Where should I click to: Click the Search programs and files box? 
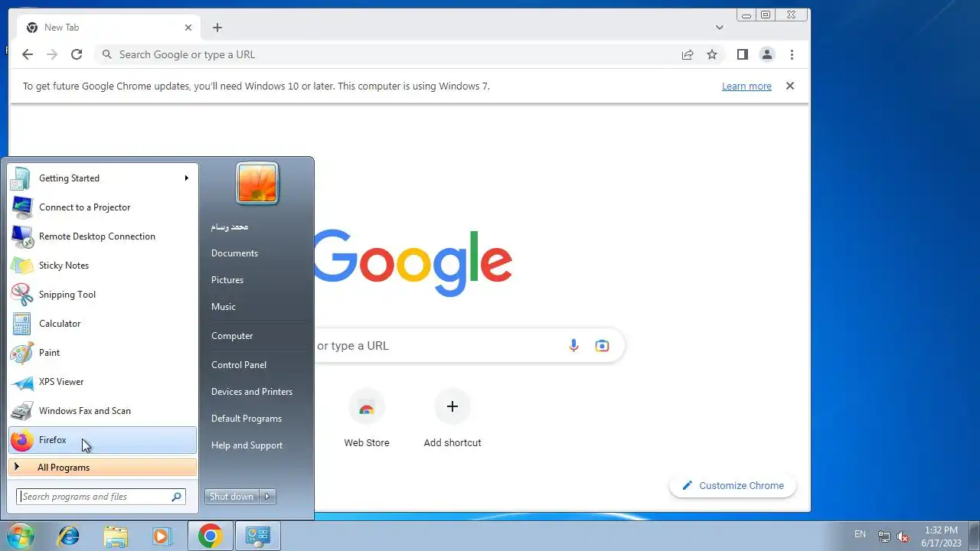pyautogui.click(x=101, y=497)
